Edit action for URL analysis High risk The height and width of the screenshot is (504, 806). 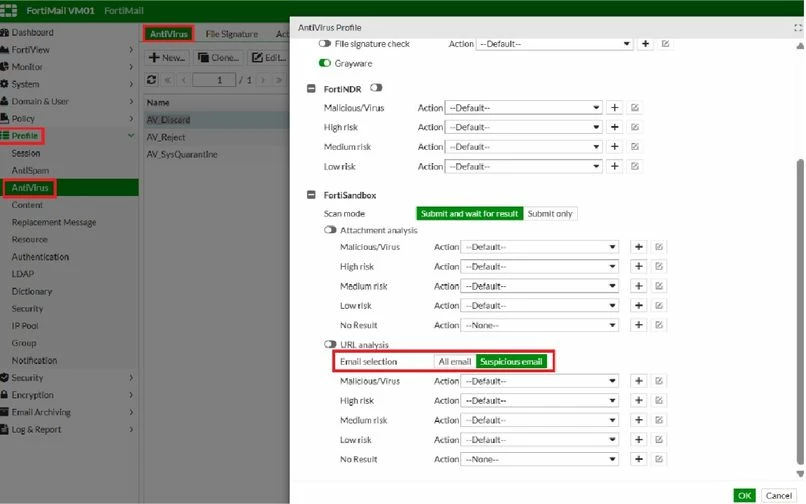(658, 401)
